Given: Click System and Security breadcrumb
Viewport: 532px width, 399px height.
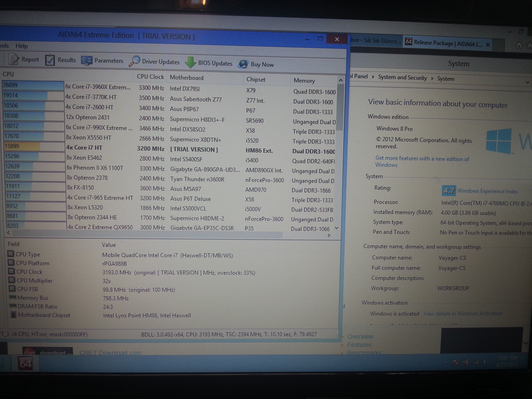Looking at the screenshot, I should point(402,77).
